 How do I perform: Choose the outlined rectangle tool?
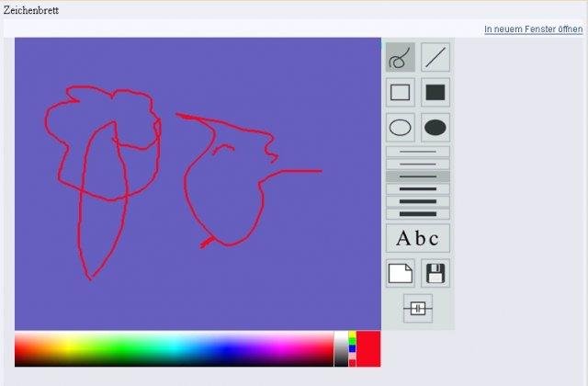[400, 92]
